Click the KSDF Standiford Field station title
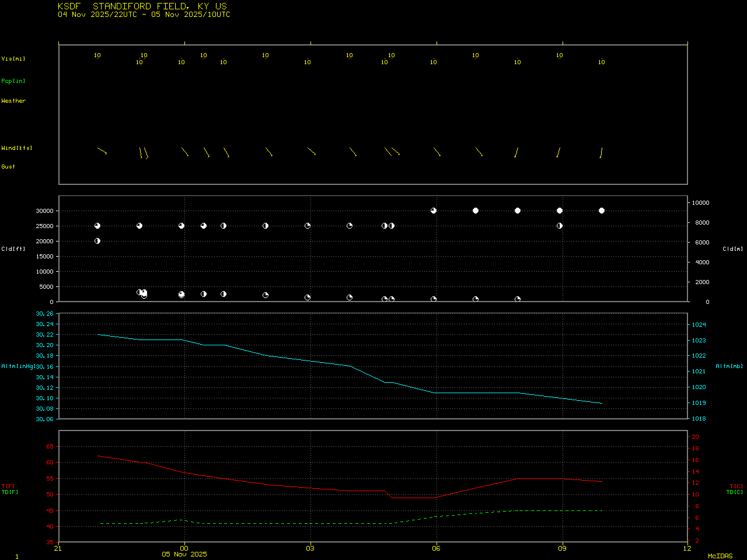747x560 pixels. 142,6
